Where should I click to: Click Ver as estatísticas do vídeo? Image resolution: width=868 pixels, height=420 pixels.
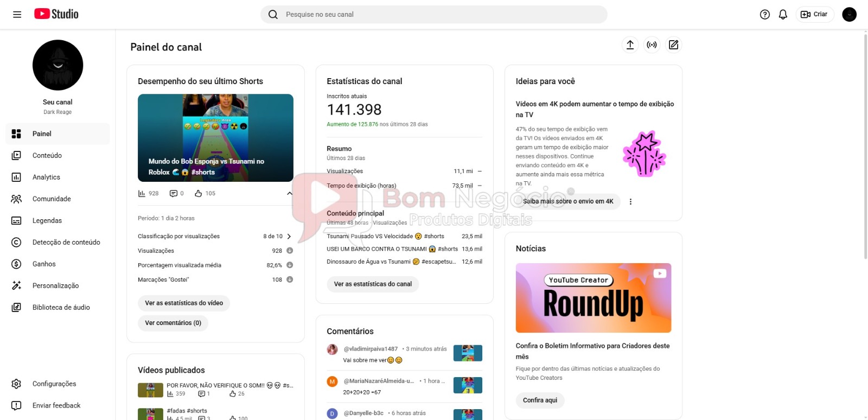coord(184,303)
